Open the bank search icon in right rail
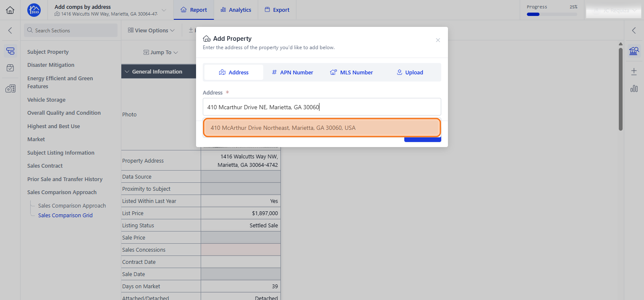The image size is (644, 300). point(634,51)
